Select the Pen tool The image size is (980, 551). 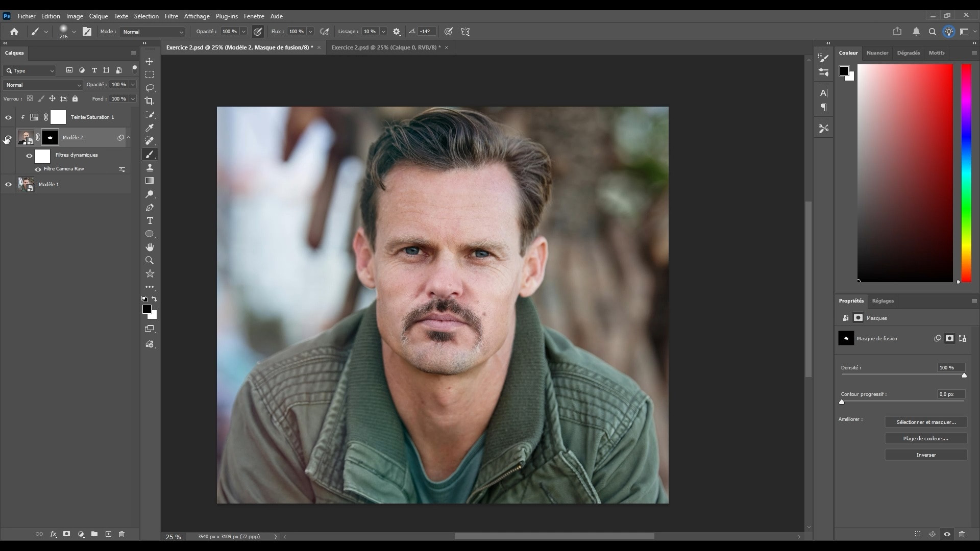[x=150, y=208]
